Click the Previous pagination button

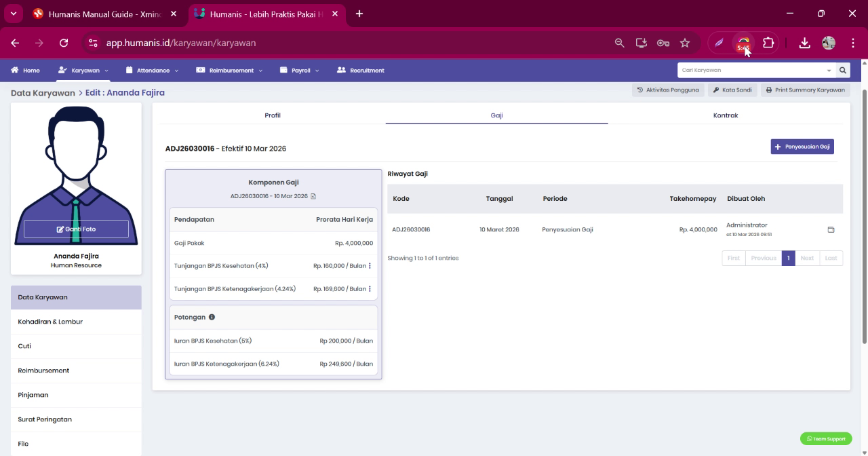[x=764, y=258]
